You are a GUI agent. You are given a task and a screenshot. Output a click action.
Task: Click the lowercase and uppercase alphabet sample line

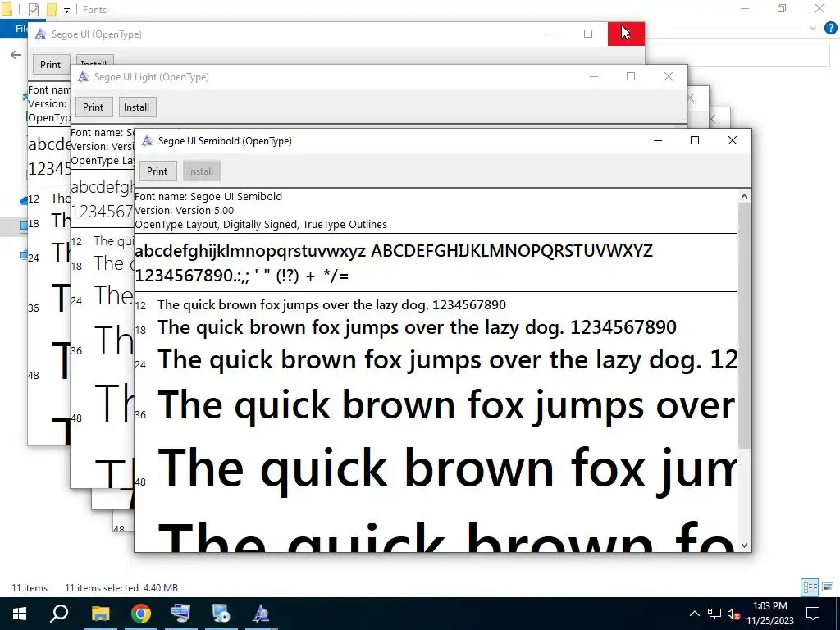[394, 251]
